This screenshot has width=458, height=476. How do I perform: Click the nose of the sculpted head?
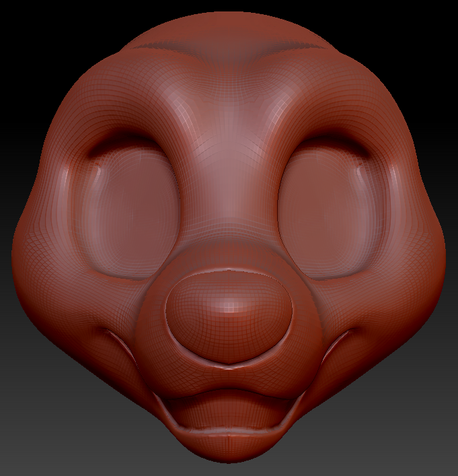229,317
